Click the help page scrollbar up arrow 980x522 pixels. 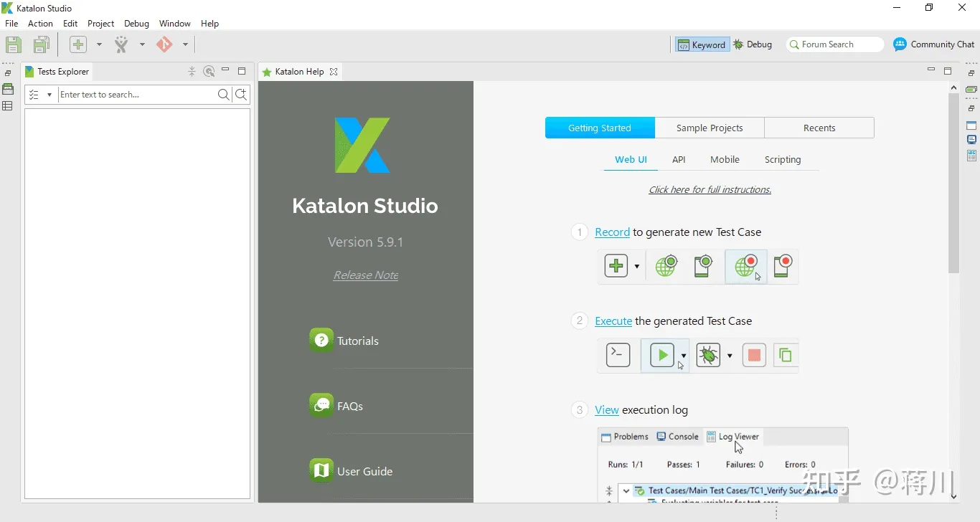click(x=953, y=87)
